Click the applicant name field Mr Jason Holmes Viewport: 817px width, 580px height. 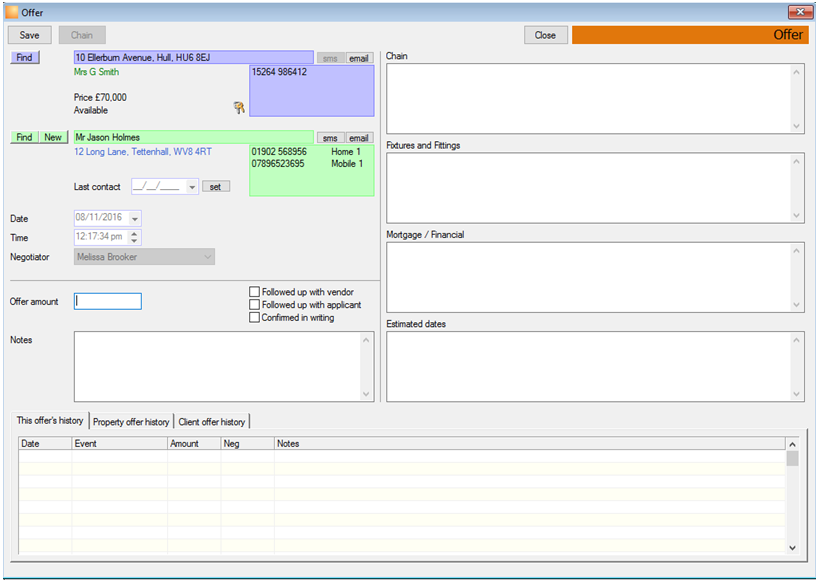coord(194,137)
